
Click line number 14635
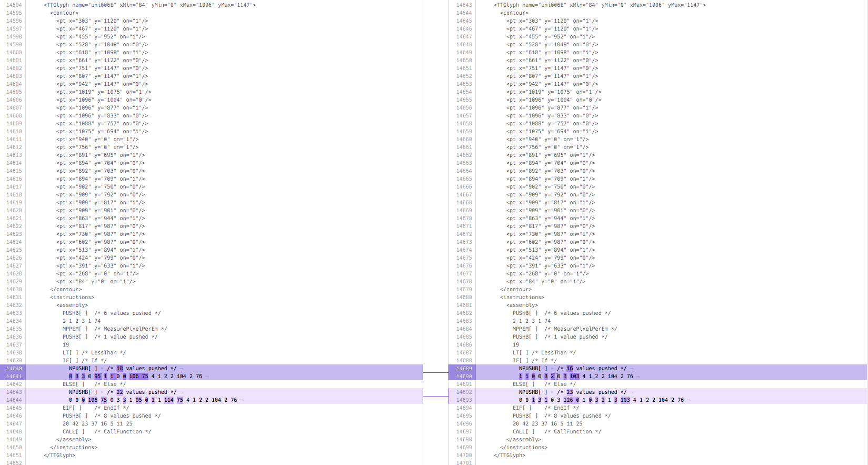14,329
